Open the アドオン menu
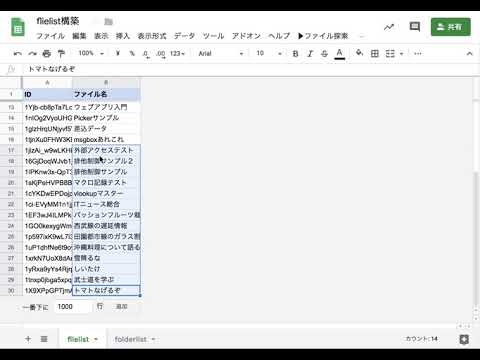 [246, 36]
